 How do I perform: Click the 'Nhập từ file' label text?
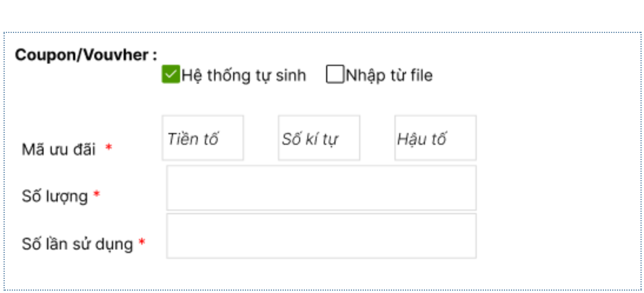click(389, 76)
